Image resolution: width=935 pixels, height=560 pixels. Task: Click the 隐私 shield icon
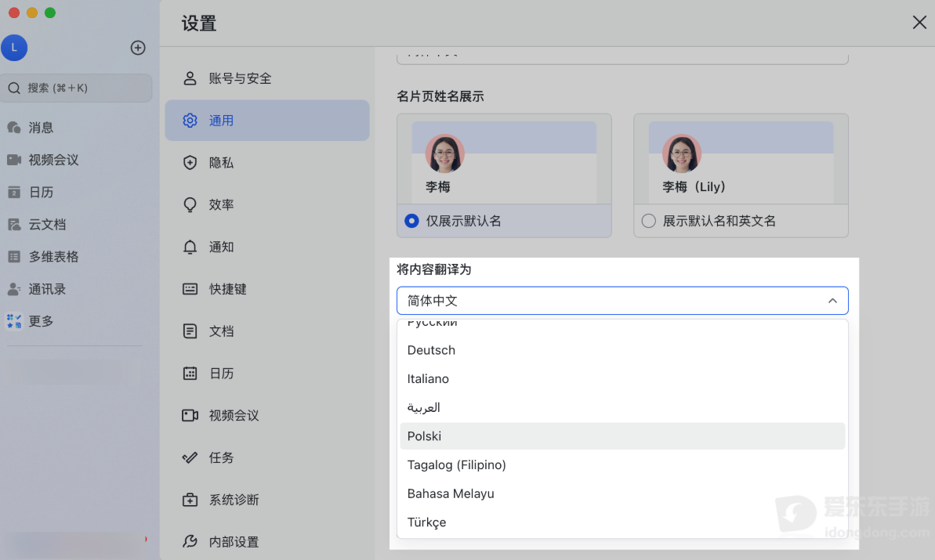tap(190, 163)
